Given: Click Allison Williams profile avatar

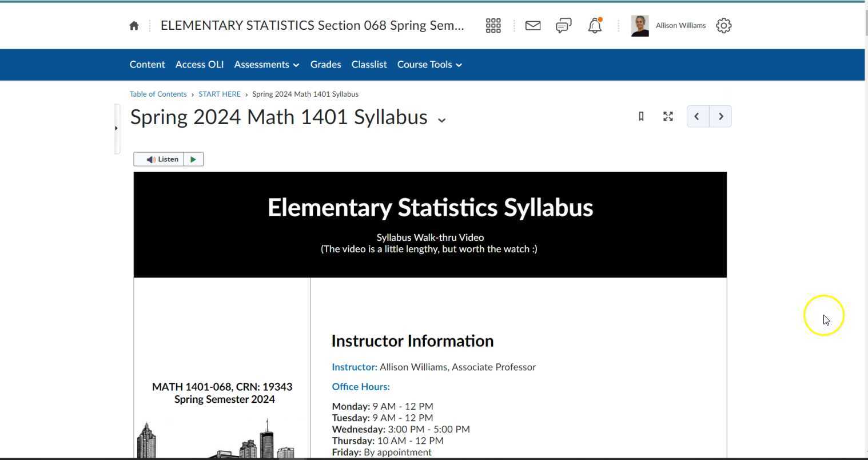Looking at the screenshot, I should tap(640, 25).
